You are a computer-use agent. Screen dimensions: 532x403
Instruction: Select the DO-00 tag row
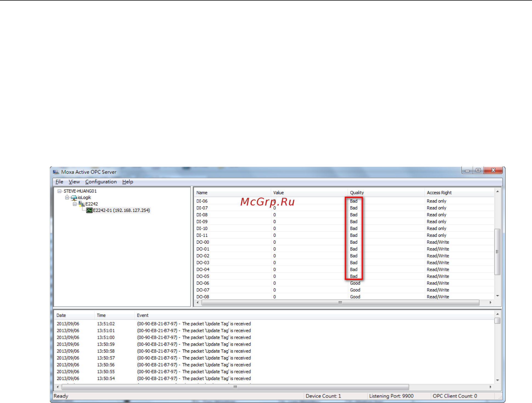tap(344, 242)
